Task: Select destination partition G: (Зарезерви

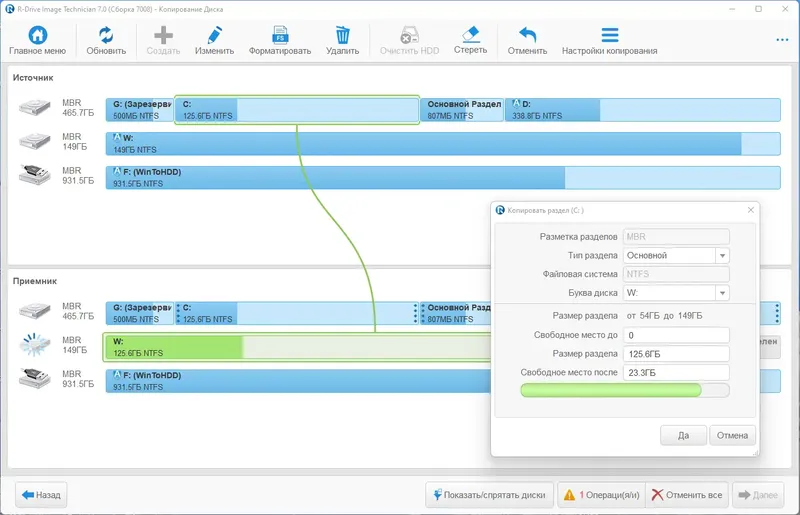Action: pos(139,313)
